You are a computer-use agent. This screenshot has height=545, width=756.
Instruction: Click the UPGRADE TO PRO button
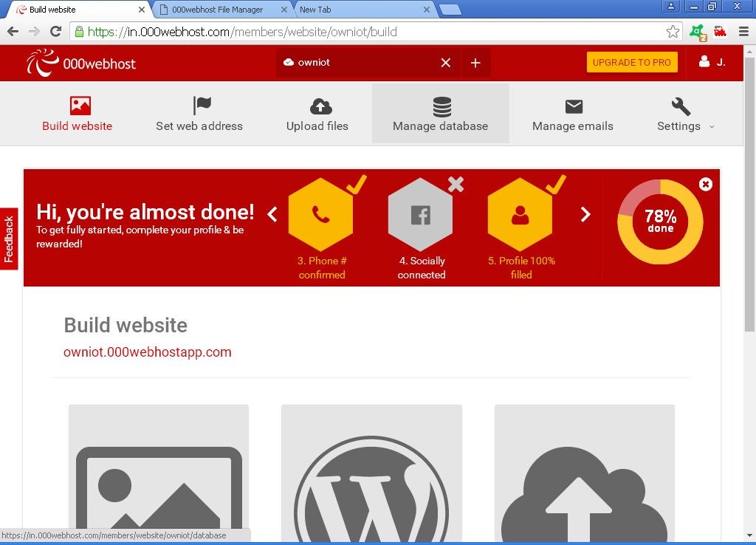[x=632, y=62]
